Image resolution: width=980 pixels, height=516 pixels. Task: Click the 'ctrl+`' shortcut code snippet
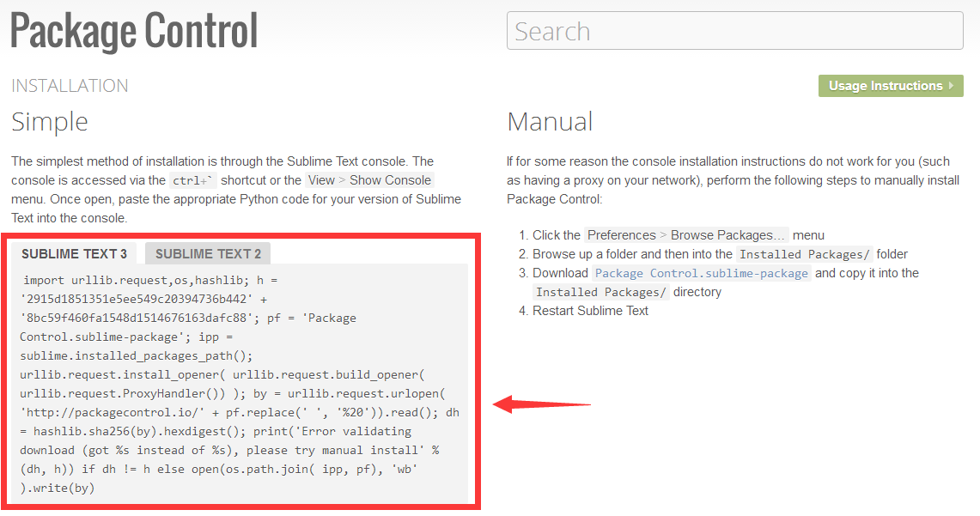pyautogui.click(x=193, y=180)
